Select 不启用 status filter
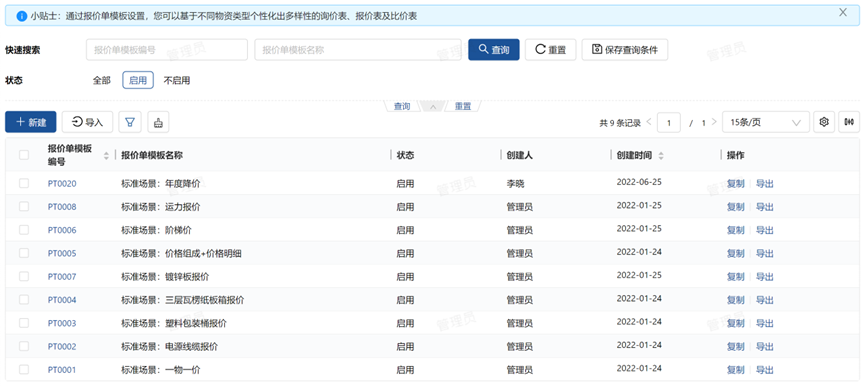 pyautogui.click(x=177, y=80)
